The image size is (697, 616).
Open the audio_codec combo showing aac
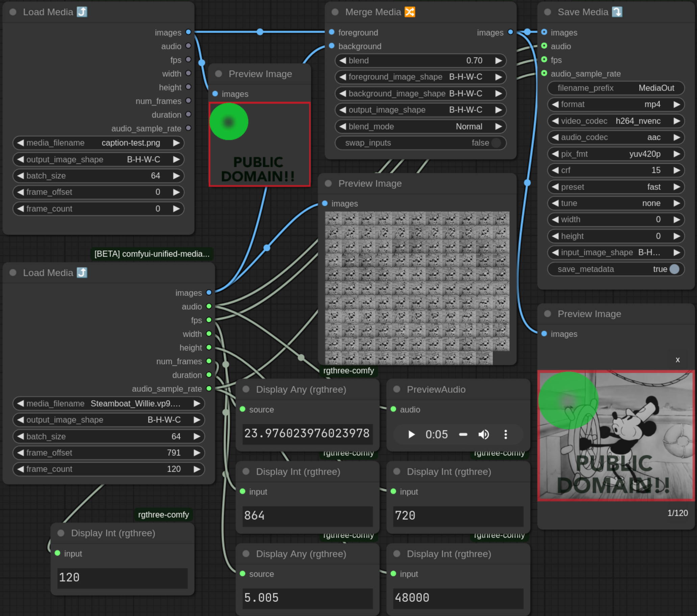616,137
